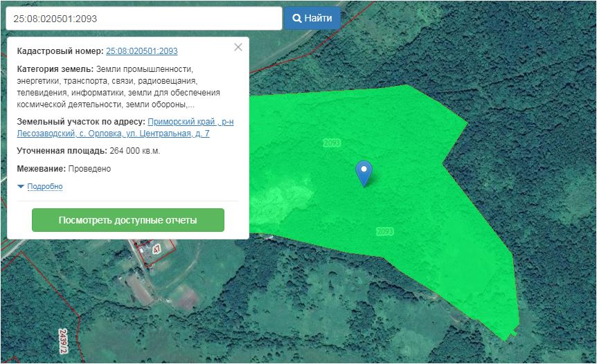Click the Подробно disclosure triangle

coord(21,186)
